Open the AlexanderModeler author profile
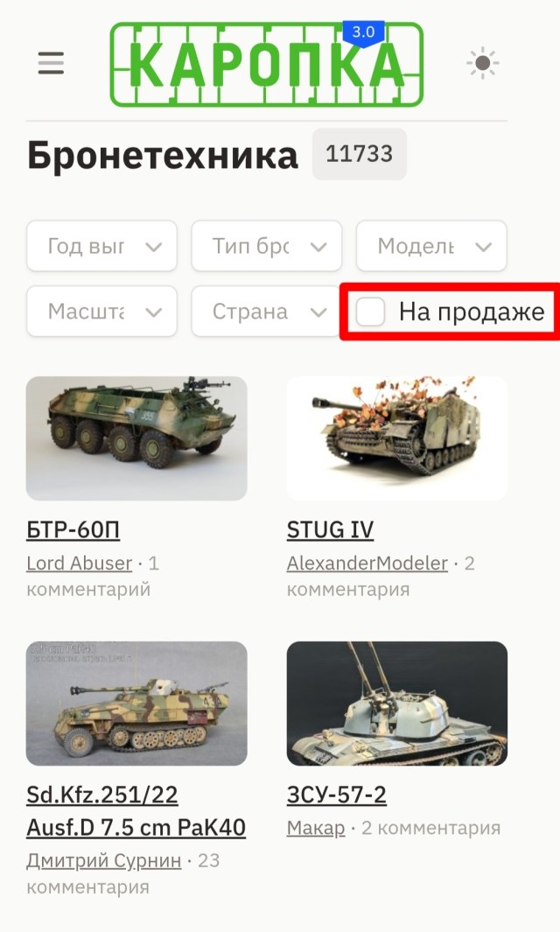Screen dimensions: 560x932 coord(367,563)
